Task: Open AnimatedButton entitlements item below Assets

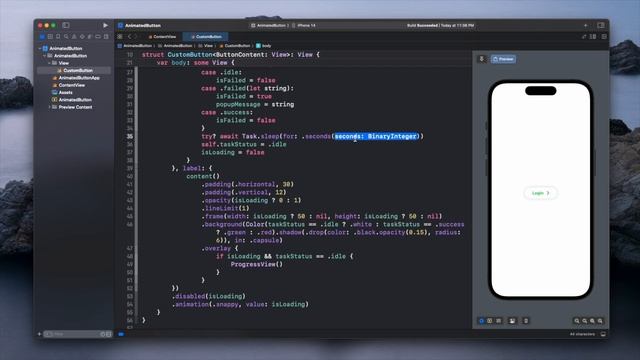Action: pyautogui.click(x=74, y=100)
